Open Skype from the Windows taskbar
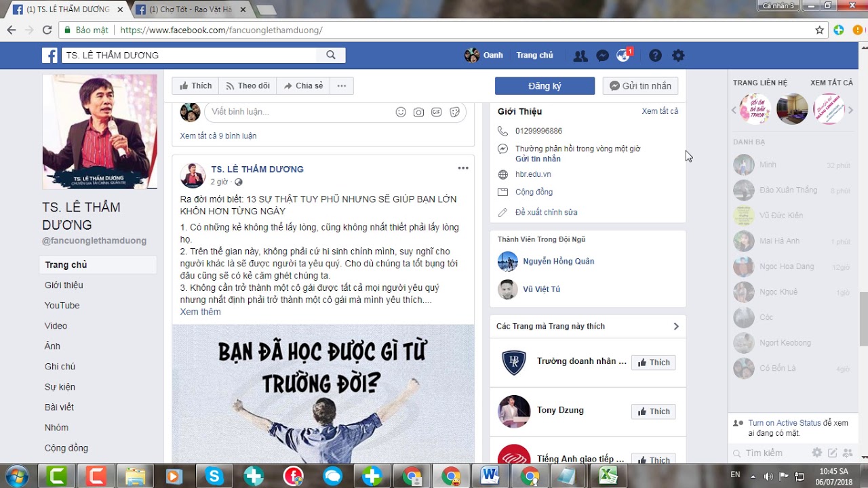The width and height of the screenshot is (868, 488). pyautogui.click(x=214, y=476)
